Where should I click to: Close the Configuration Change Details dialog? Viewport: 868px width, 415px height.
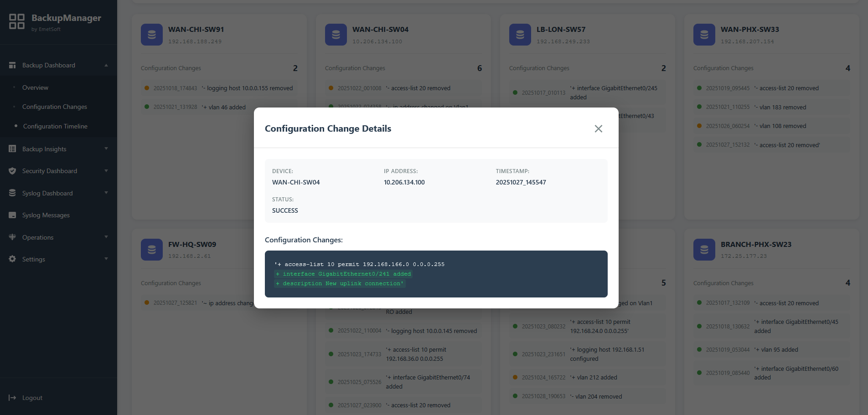pos(598,128)
